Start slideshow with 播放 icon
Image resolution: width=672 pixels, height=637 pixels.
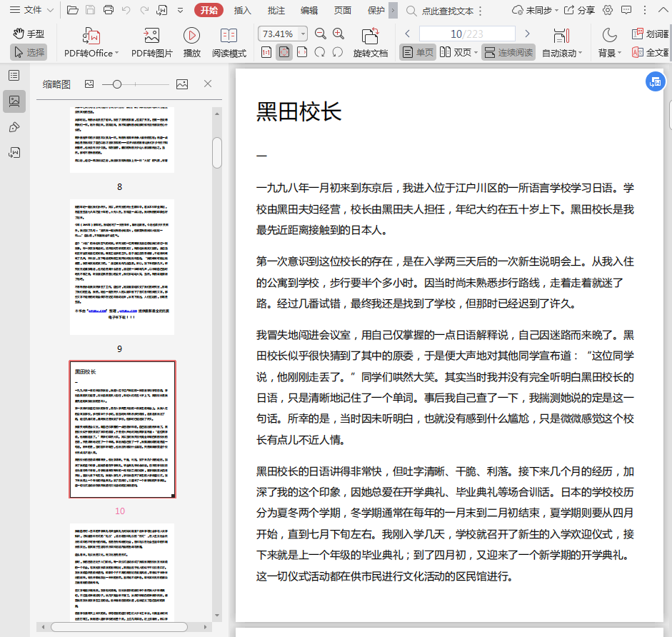pyautogui.click(x=191, y=36)
